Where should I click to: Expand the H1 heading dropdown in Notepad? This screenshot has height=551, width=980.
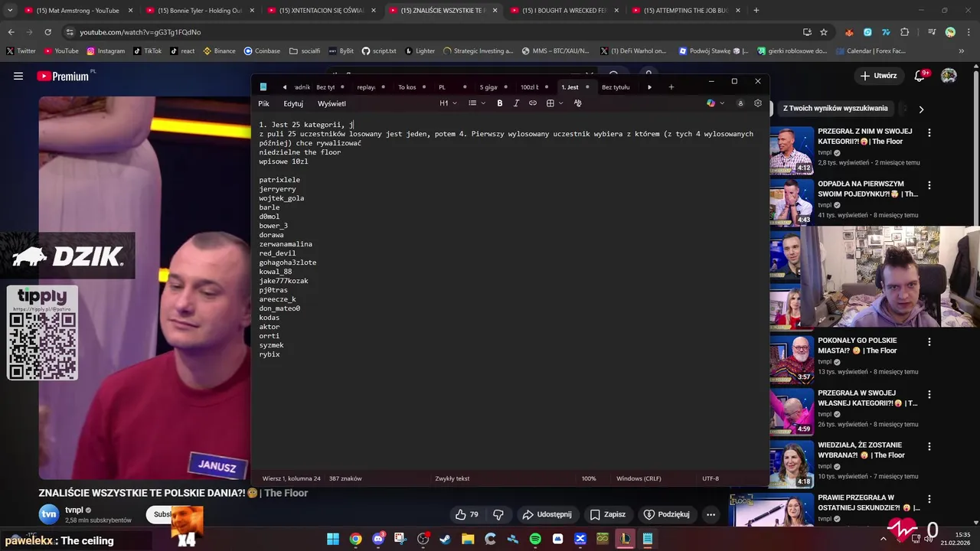point(449,103)
